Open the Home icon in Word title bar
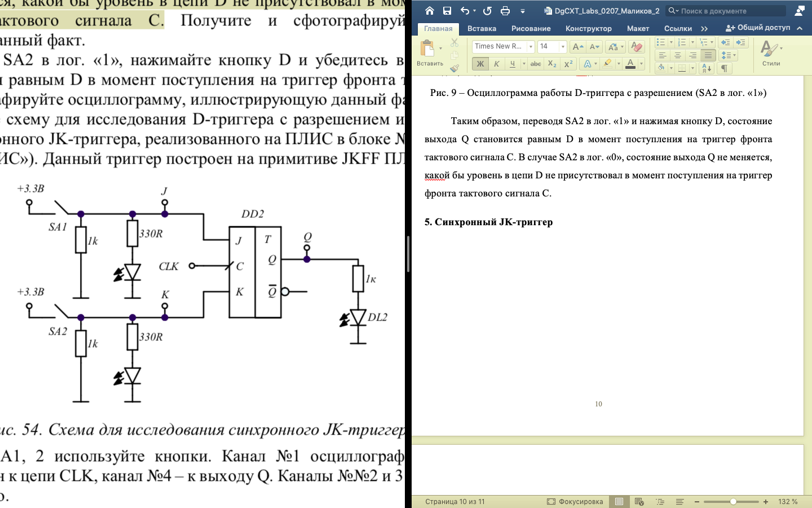Viewport: 812px width, 508px height. point(430,11)
